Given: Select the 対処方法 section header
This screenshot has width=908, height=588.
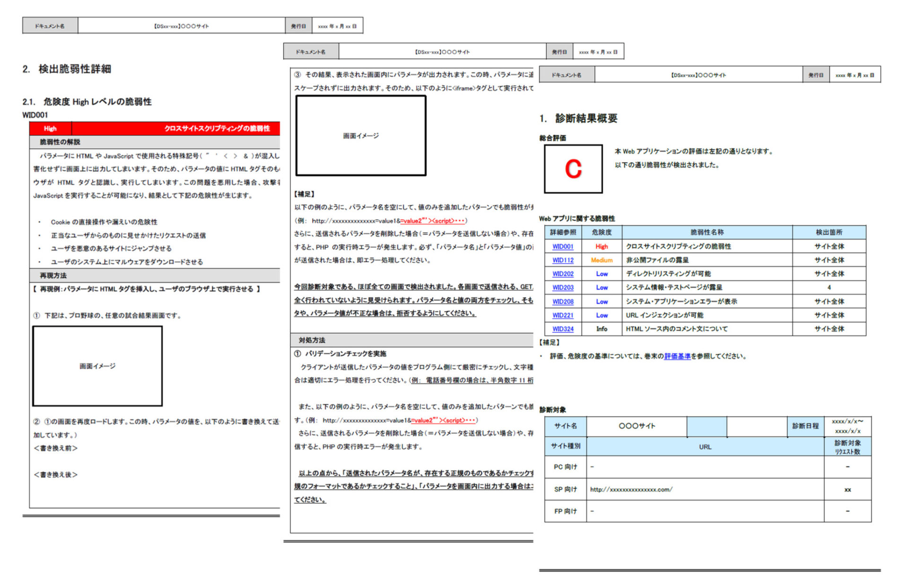Looking at the screenshot, I should coord(412,340).
